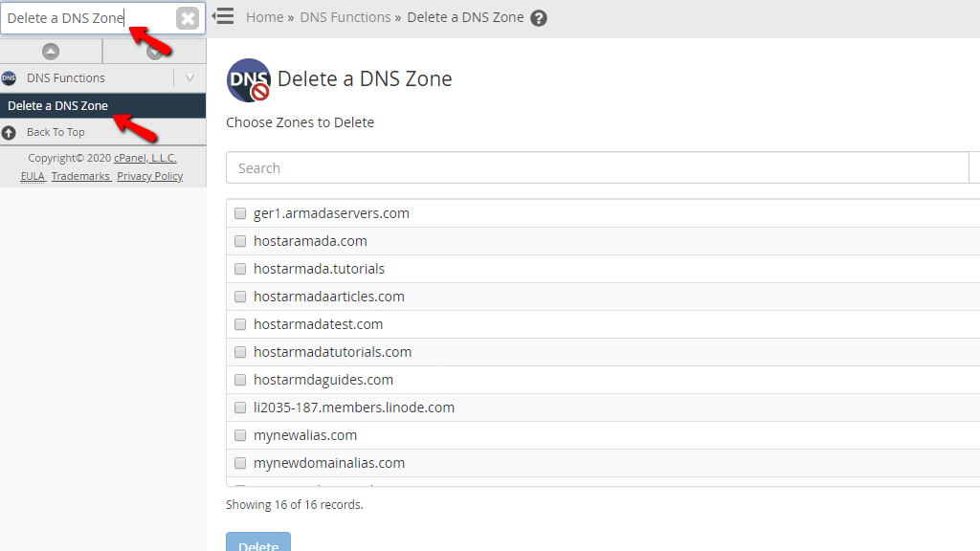Open the EULA link
The image size is (980, 551).
click(33, 176)
